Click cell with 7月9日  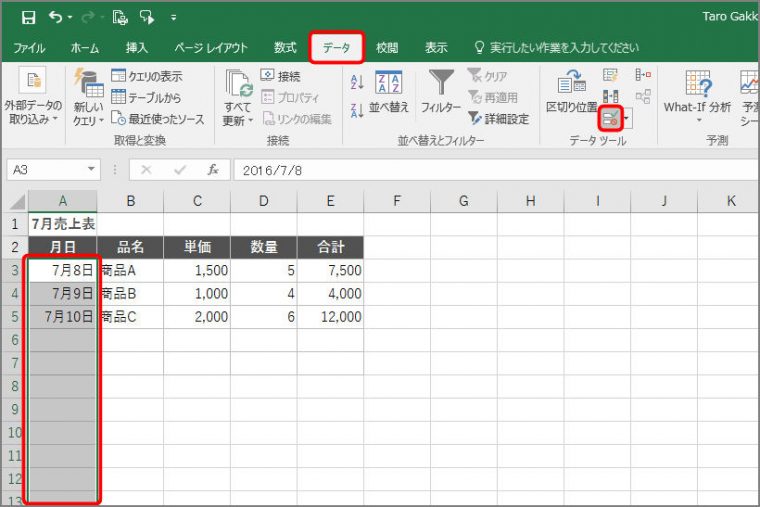63,293
